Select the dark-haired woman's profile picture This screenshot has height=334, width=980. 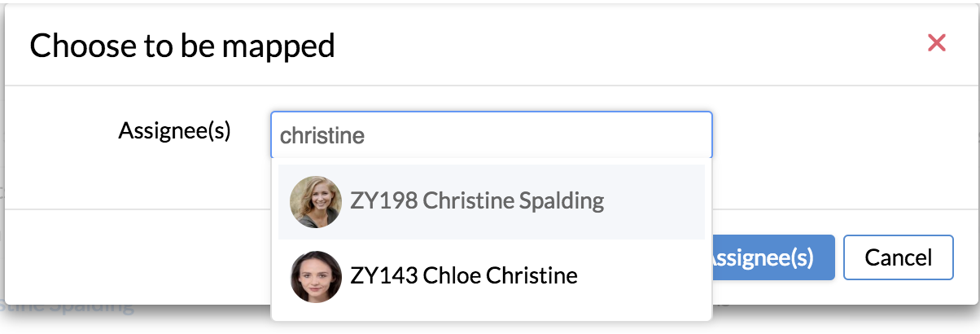[x=316, y=276]
